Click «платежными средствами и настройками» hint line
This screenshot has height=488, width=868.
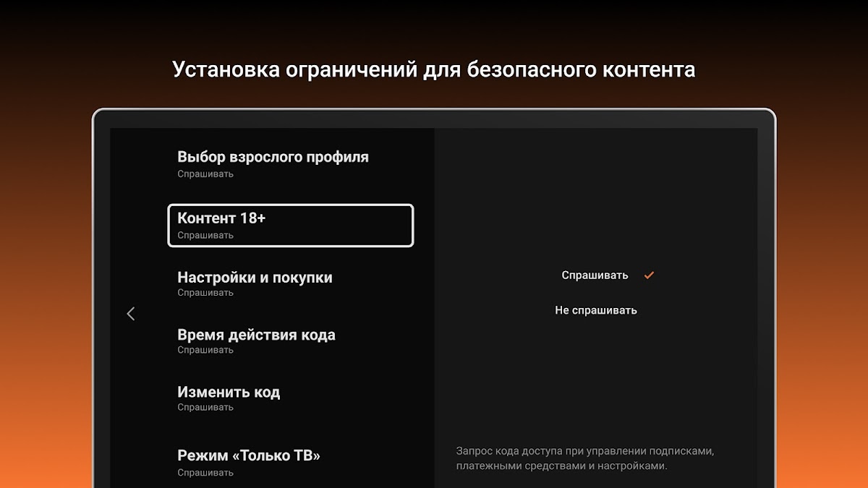[561, 466]
